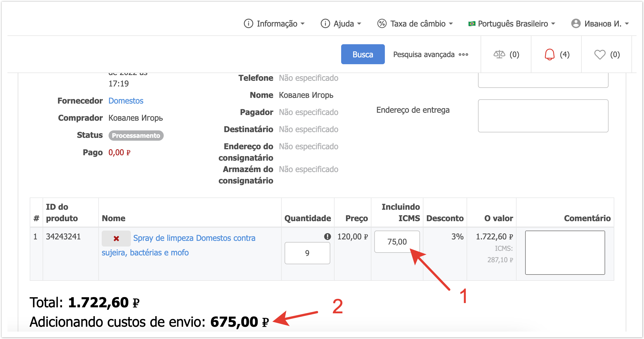The image size is (644, 339).
Task: Open Spray de limpeza Domestos product link
Action: click(x=194, y=238)
